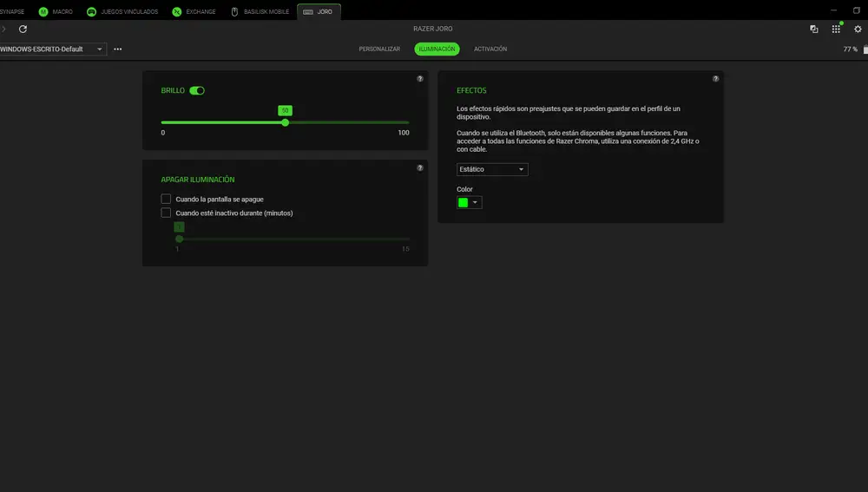Click the battery 77 % indicator
This screenshot has height=492, width=868.
coord(855,49)
